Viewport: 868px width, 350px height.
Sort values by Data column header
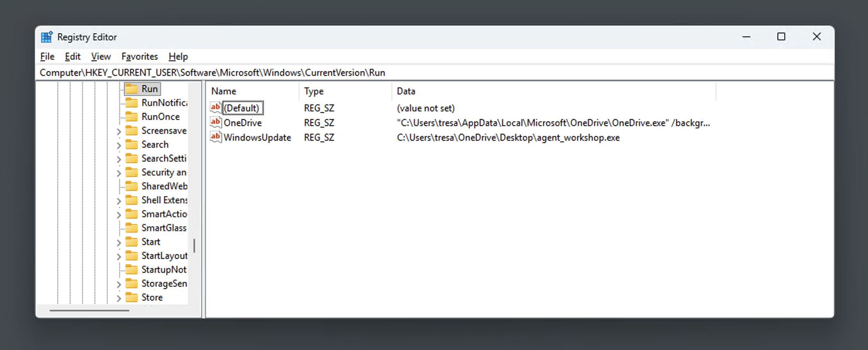click(554, 91)
